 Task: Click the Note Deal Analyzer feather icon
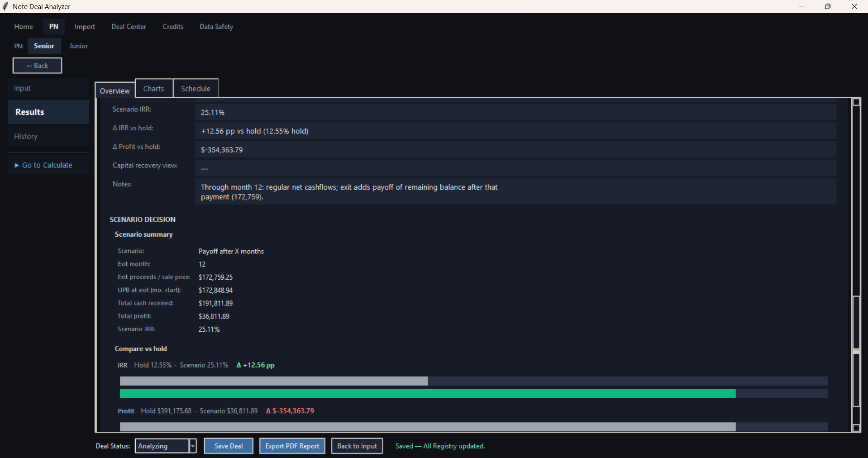pos(5,6)
